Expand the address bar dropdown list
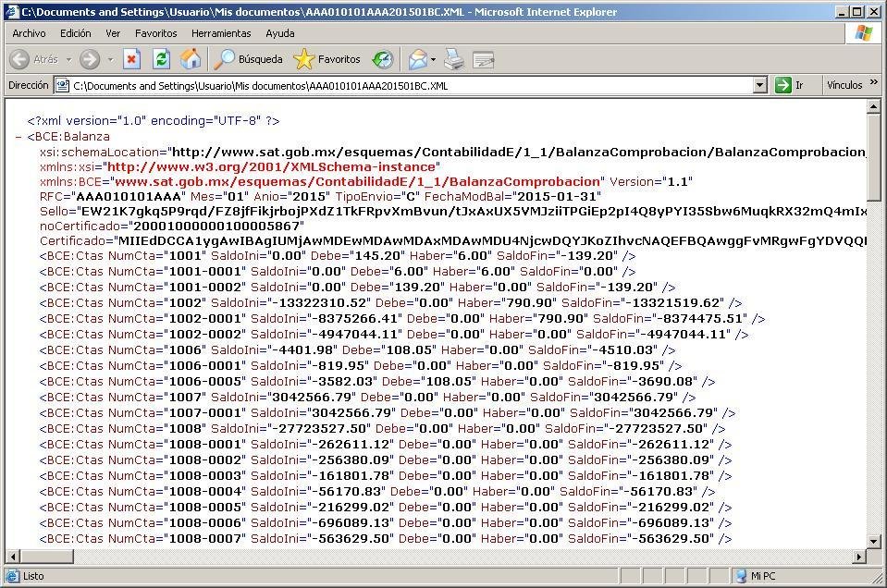 (x=760, y=85)
